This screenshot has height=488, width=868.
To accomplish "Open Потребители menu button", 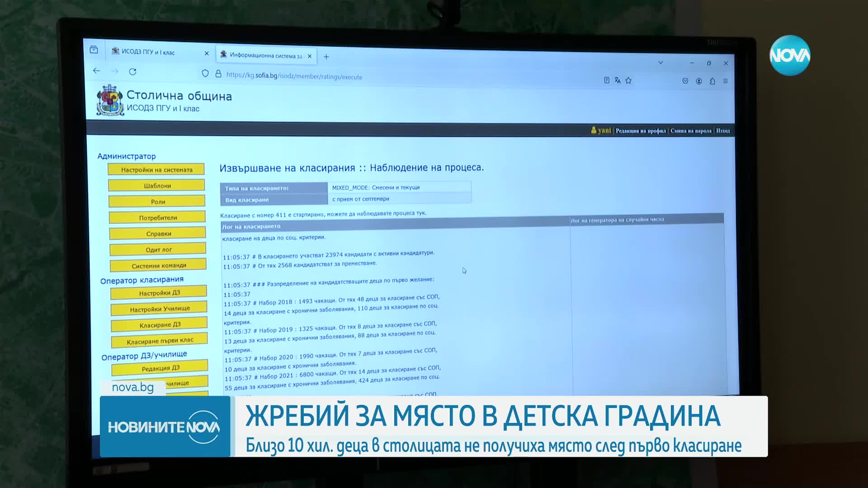I will click(157, 217).
